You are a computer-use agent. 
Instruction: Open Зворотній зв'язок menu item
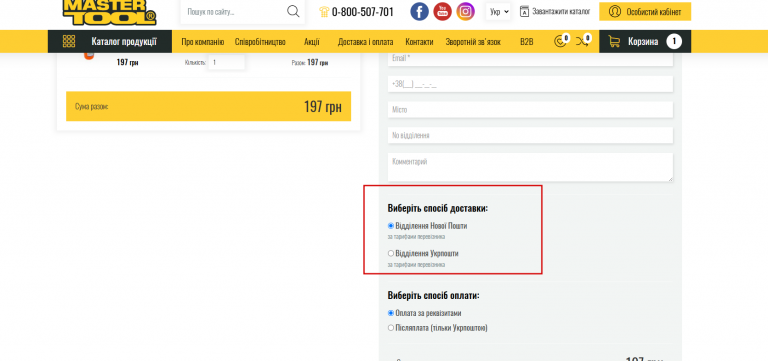point(473,42)
